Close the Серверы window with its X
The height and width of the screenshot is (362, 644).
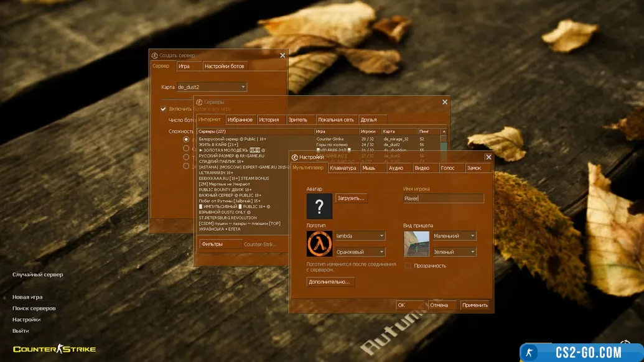[444, 102]
